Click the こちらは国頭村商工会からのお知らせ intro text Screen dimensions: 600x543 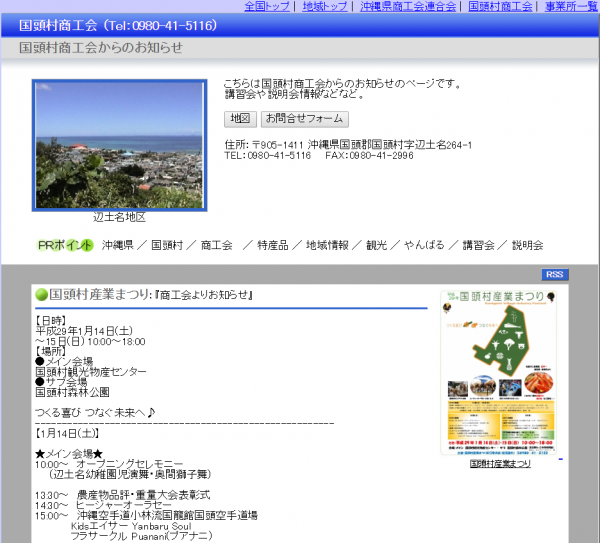point(343,83)
